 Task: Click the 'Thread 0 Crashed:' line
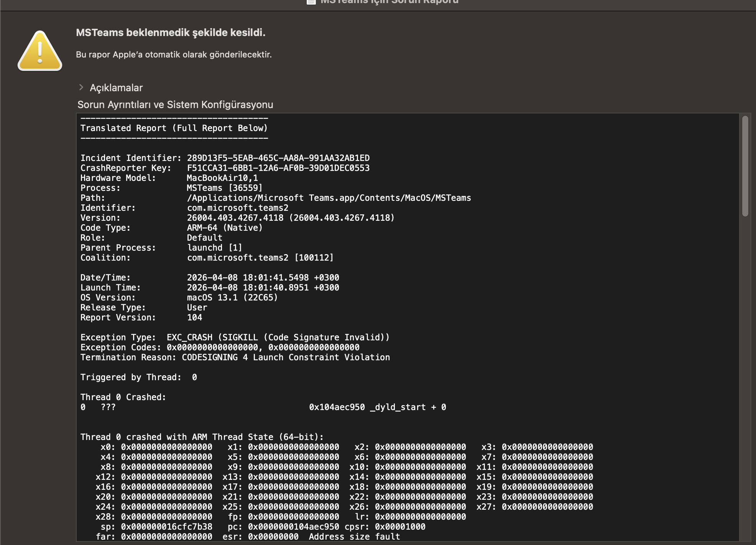coord(123,397)
